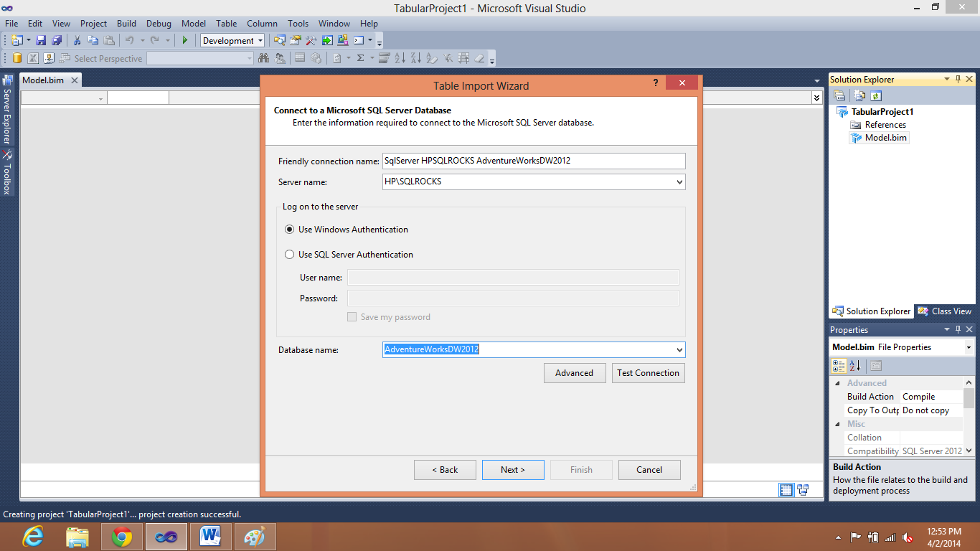980x551 pixels.
Task: Open the Database name dropdown
Action: [x=679, y=350]
